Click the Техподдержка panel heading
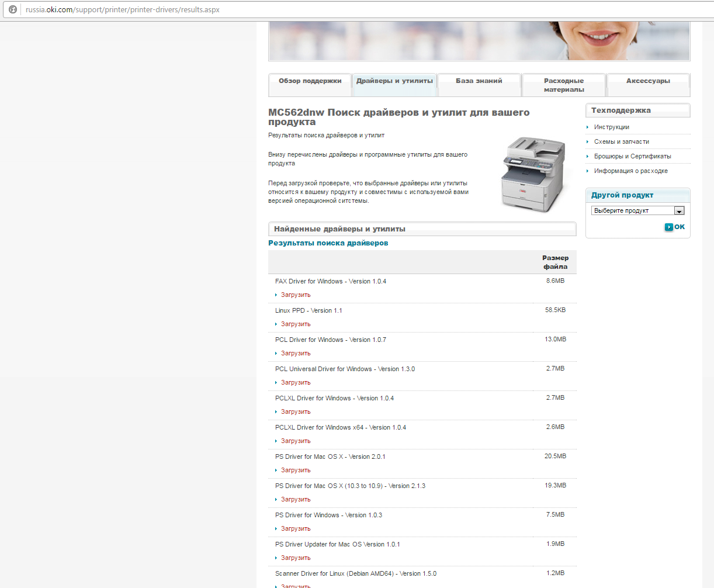The image size is (714, 588). tap(621, 110)
